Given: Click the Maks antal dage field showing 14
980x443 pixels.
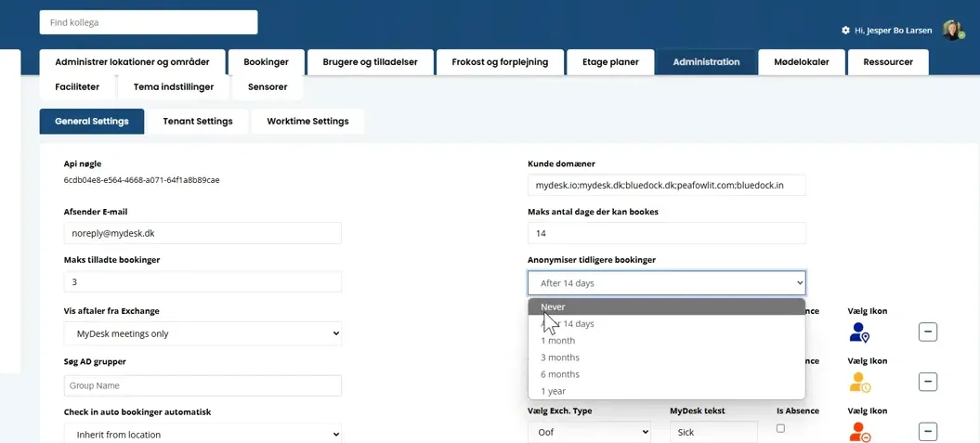Looking at the screenshot, I should click(667, 233).
